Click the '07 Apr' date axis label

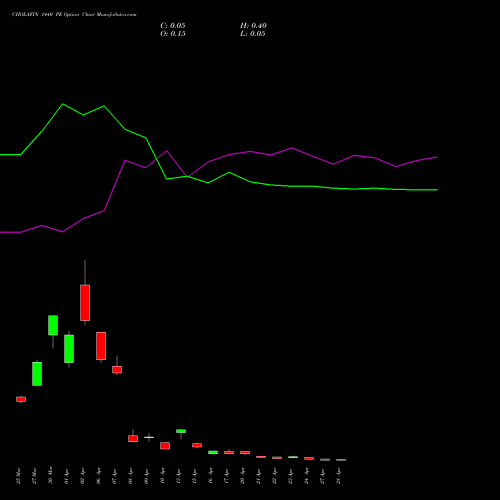[114, 476]
